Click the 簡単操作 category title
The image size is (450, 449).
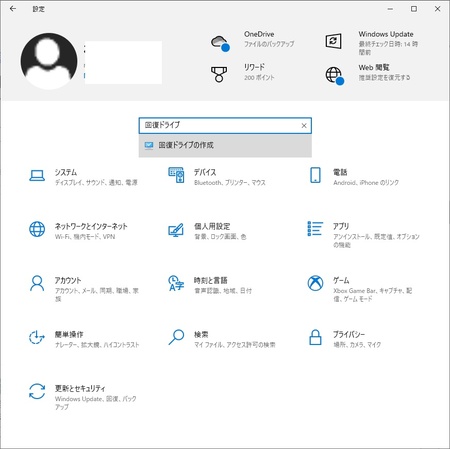click(x=69, y=334)
